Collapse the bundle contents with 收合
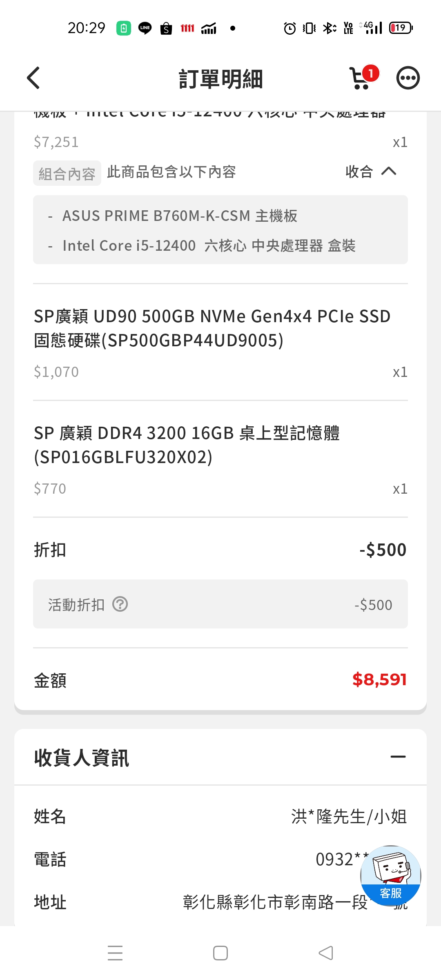 tap(370, 171)
